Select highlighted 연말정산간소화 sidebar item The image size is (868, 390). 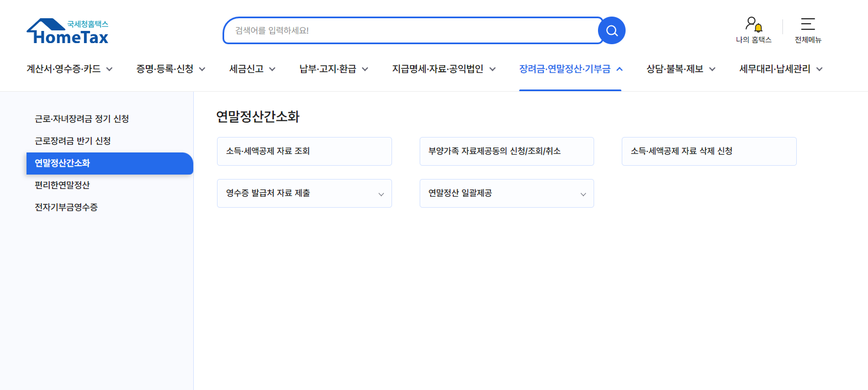tap(110, 164)
